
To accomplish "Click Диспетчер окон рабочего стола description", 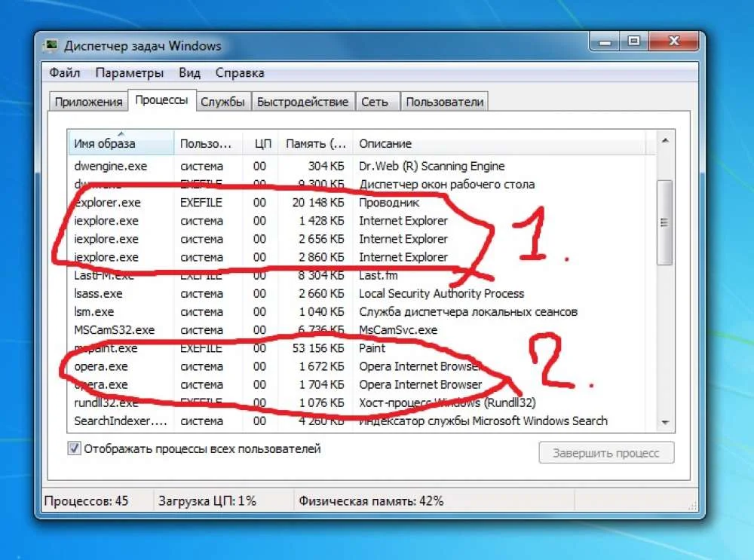I will coord(446,184).
